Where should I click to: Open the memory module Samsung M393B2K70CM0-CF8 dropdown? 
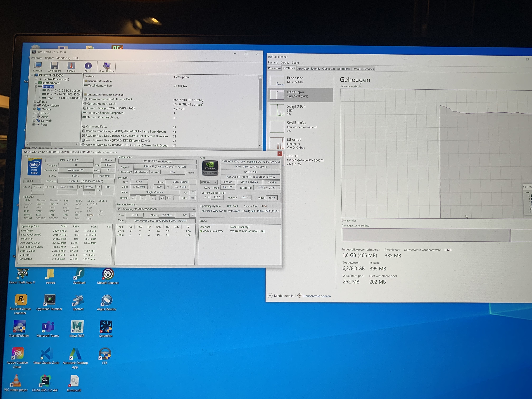pyautogui.click(x=156, y=209)
